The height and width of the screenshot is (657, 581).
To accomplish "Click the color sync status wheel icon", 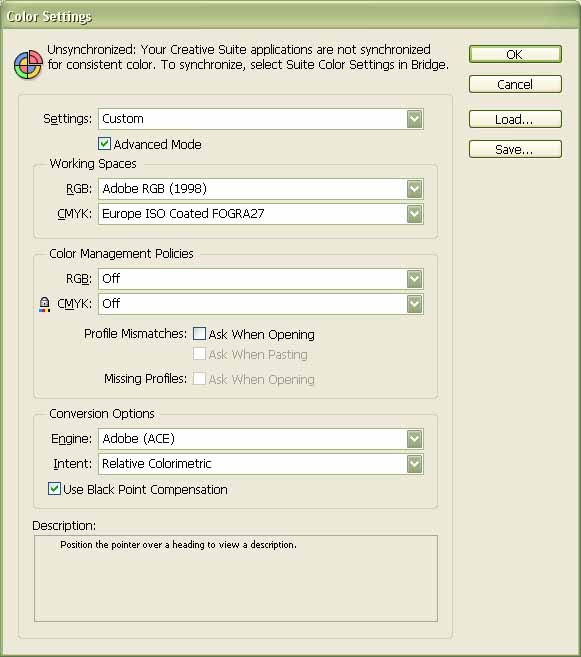I will tap(28, 65).
